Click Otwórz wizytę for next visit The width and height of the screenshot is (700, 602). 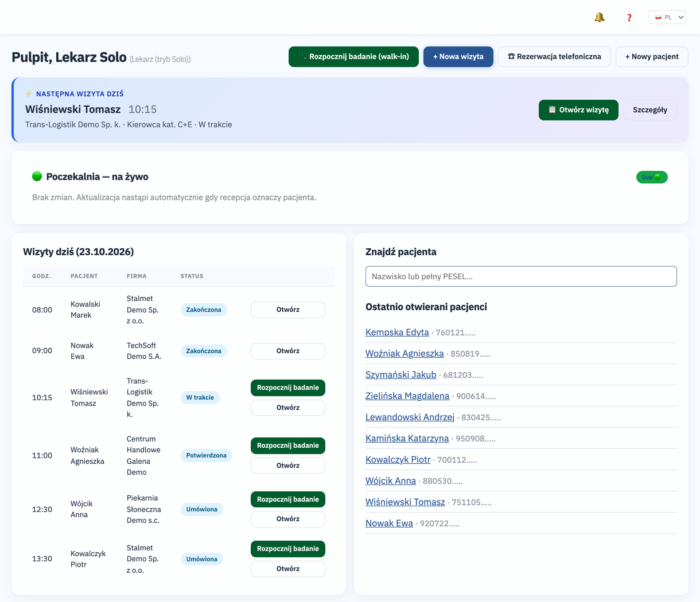point(578,110)
